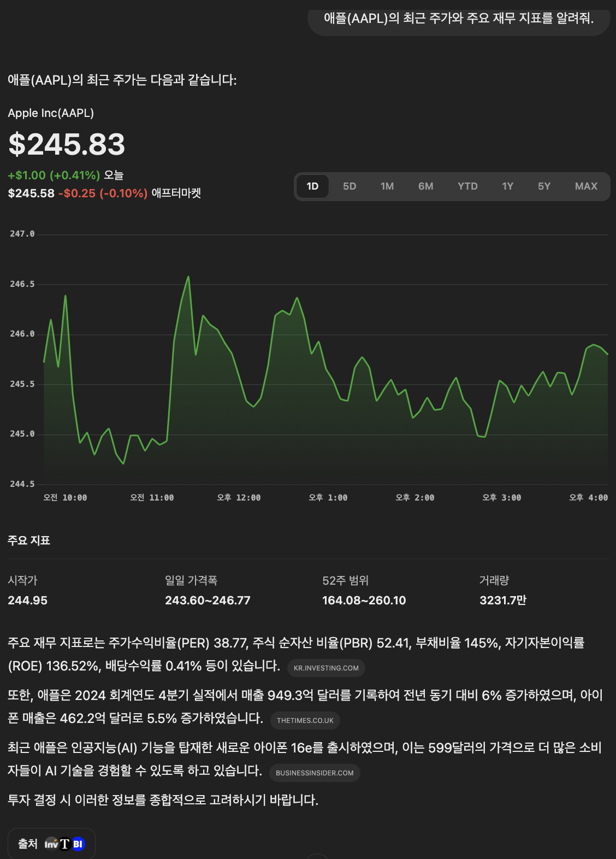Click the 일일 가격폭 value 243.60~246.77
Image resolution: width=616 pixels, height=859 pixels.
click(208, 600)
